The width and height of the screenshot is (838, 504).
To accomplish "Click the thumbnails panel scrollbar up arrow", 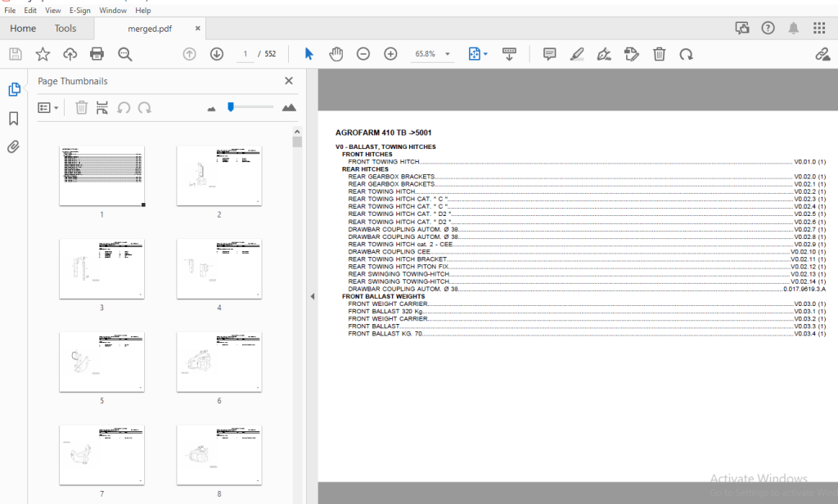I will [x=297, y=132].
